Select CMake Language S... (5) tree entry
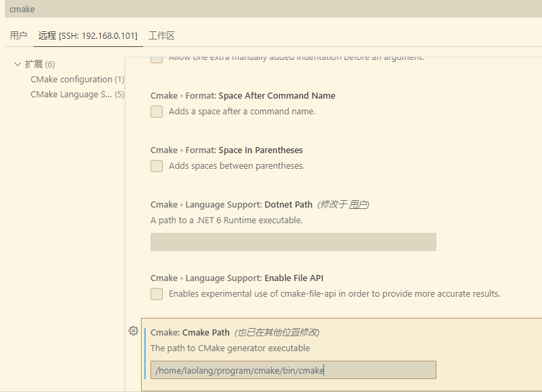Viewport: 542px width, 392px height. point(77,95)
